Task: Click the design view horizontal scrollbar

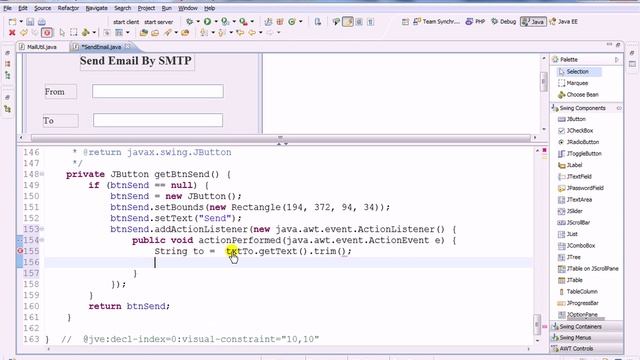Action: [280, 138]
